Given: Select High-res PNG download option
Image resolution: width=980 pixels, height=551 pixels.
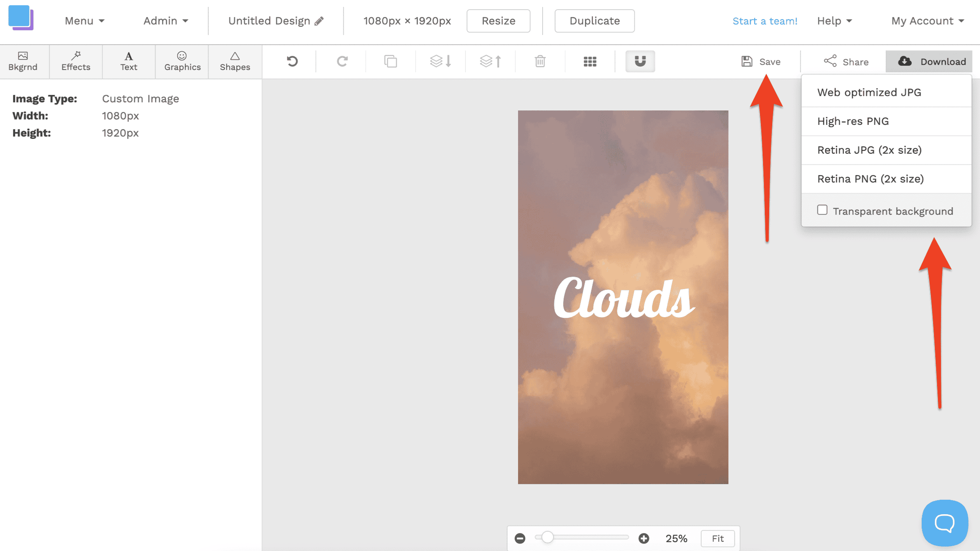Looking at the screenshot, I should coord(853,121).
